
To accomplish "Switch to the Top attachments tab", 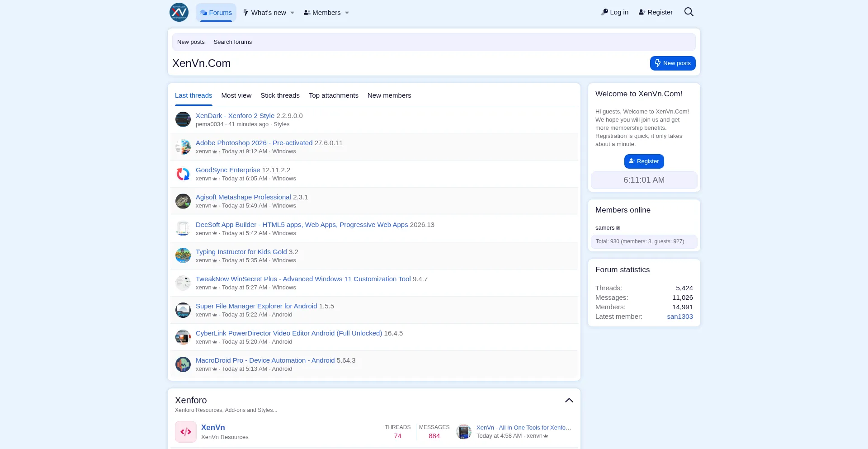I will tap(334, 95).
